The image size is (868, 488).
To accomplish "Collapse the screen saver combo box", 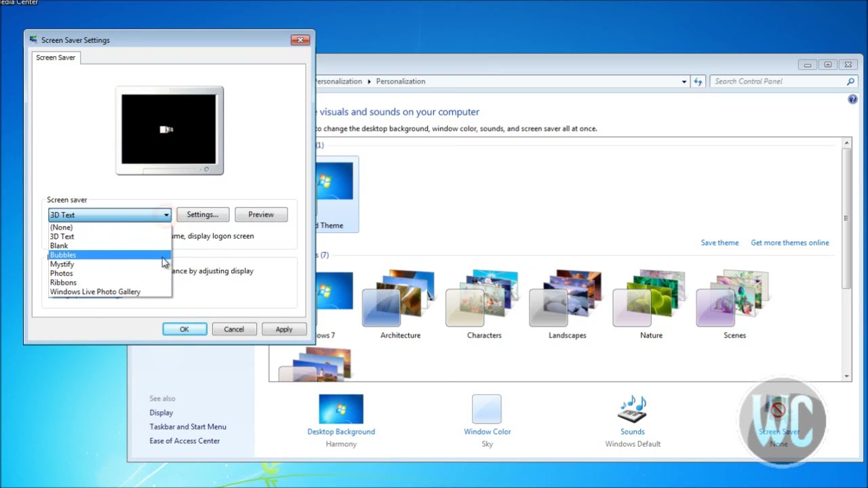I will tap(166, 215).
